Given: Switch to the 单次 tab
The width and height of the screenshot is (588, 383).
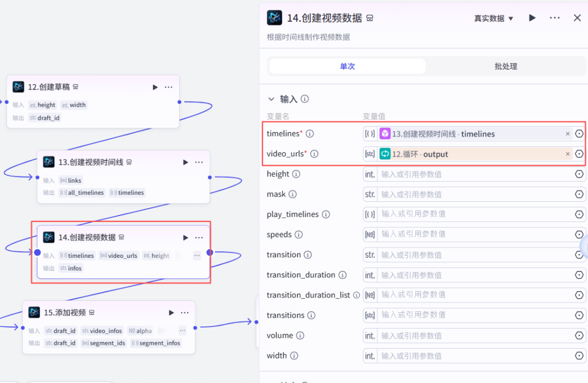Looking at the screenshot, I should pyautogui.click(x=347, y=66).
